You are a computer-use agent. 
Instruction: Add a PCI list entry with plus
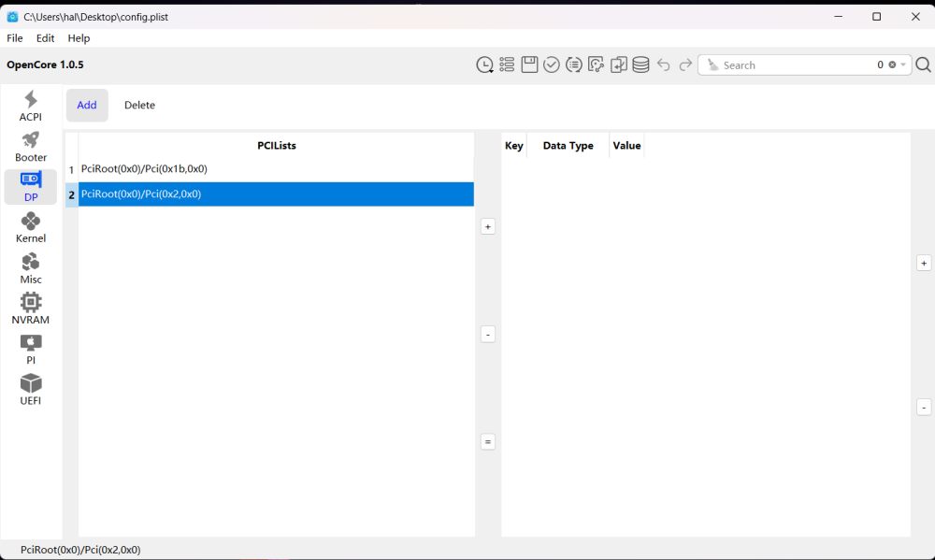(488, 226)
